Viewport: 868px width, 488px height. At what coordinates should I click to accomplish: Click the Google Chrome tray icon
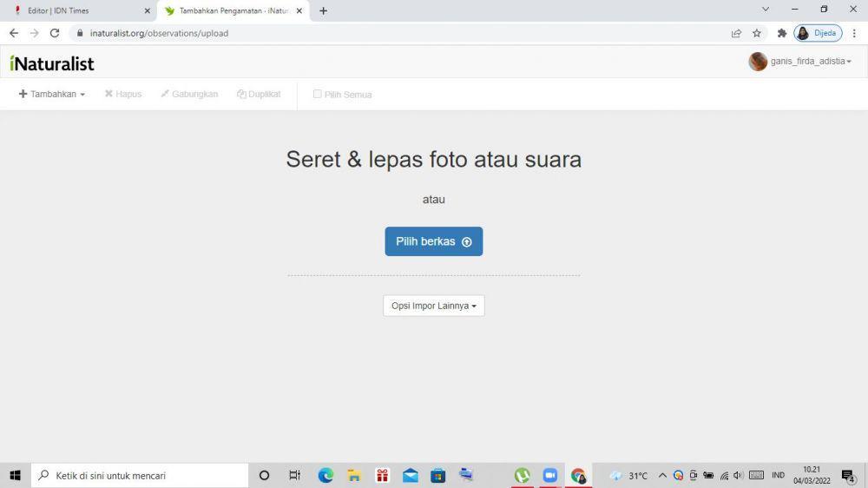[678, 475]
